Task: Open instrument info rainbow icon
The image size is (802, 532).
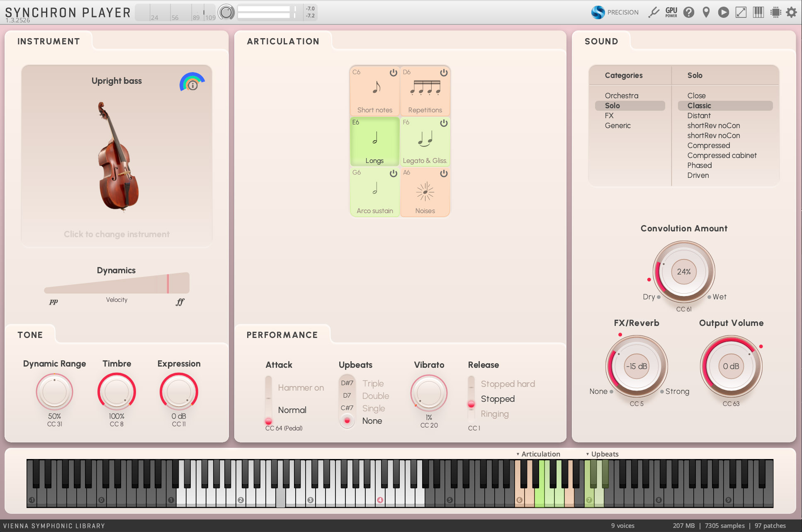Action: [x=192, y=82]
